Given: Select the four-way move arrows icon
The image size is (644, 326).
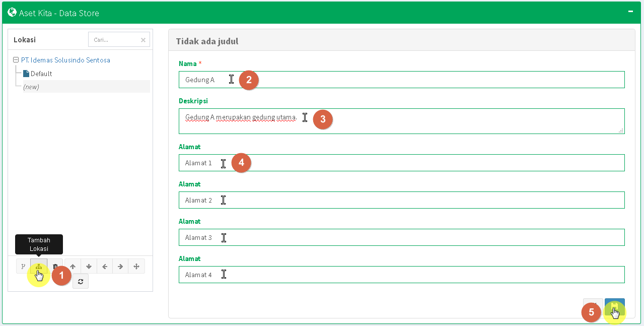Looking at the screenshot, I should coord(136,266).
